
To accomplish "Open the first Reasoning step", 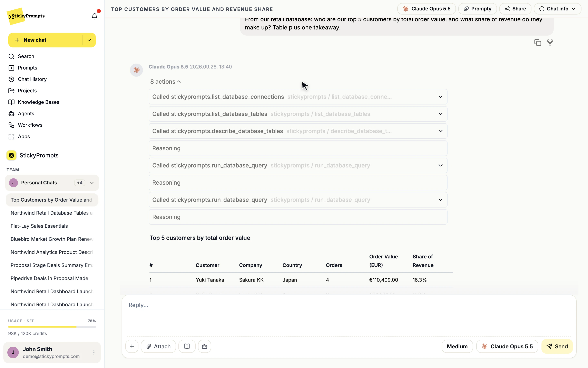I will tap(298, 148).
